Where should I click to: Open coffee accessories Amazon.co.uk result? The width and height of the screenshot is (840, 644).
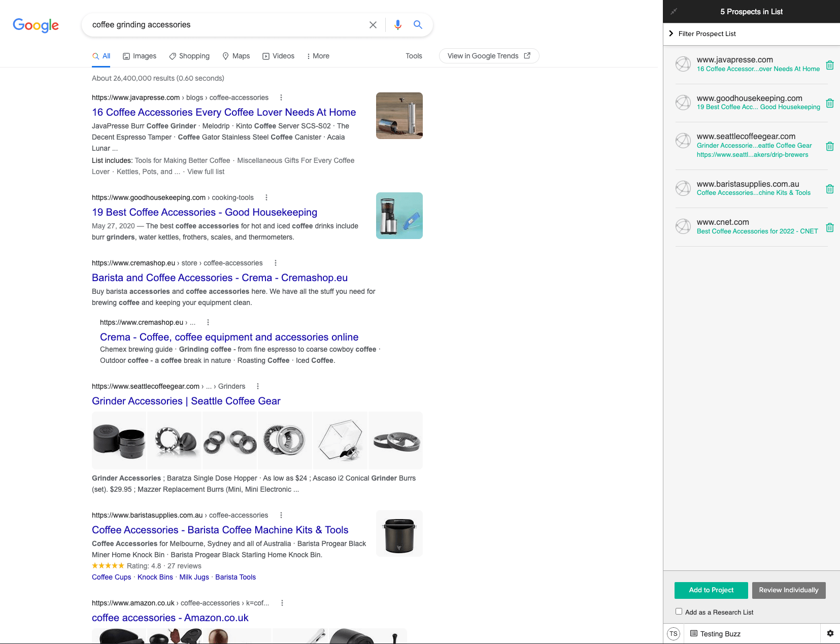[x=170, y=618]
